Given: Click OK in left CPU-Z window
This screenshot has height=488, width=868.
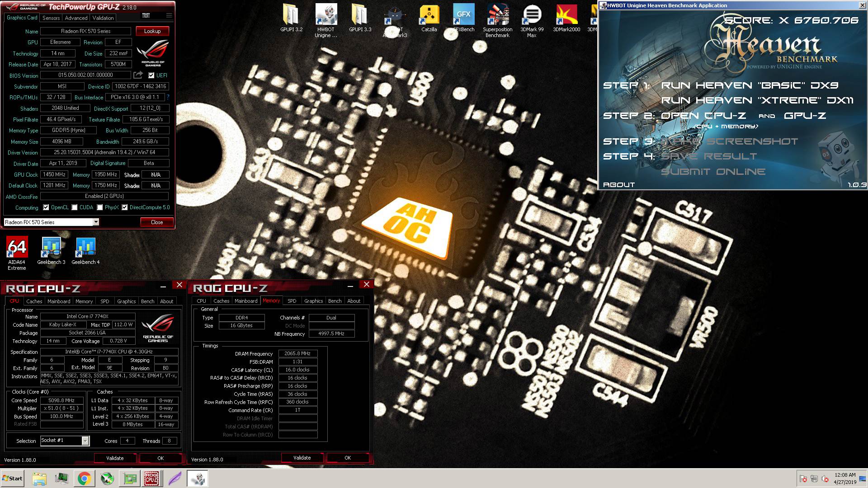Looking at the screenshot, I should click(160, 458).
